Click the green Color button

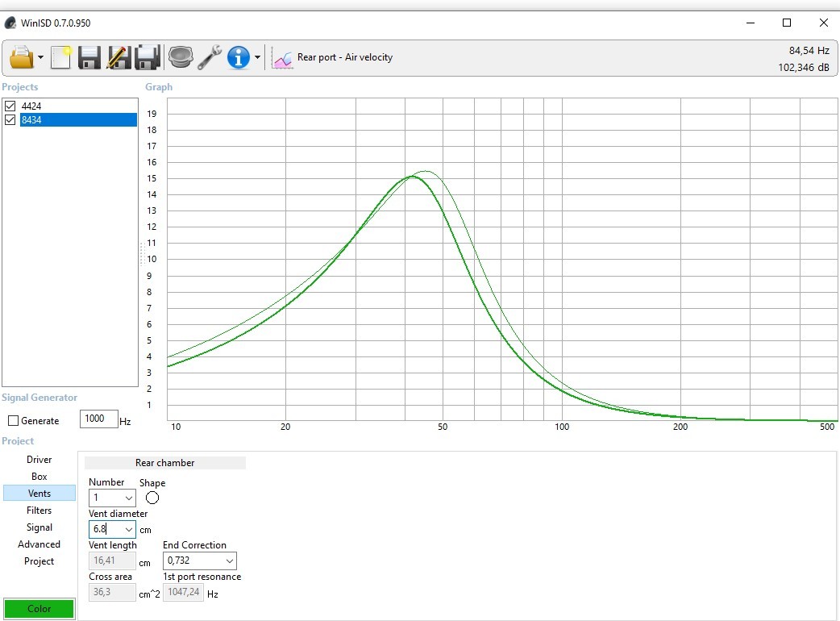pyautogui.click(x=40, y=609)
